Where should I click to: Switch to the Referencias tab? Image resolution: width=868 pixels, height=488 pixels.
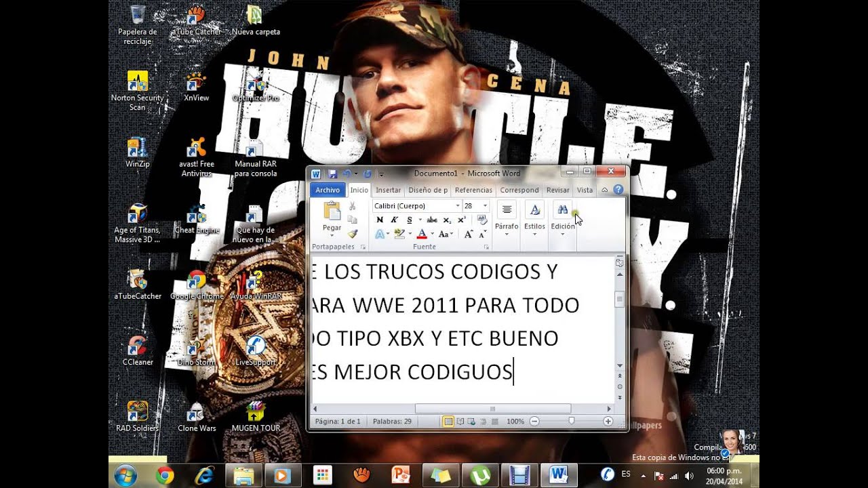(473, 190)
